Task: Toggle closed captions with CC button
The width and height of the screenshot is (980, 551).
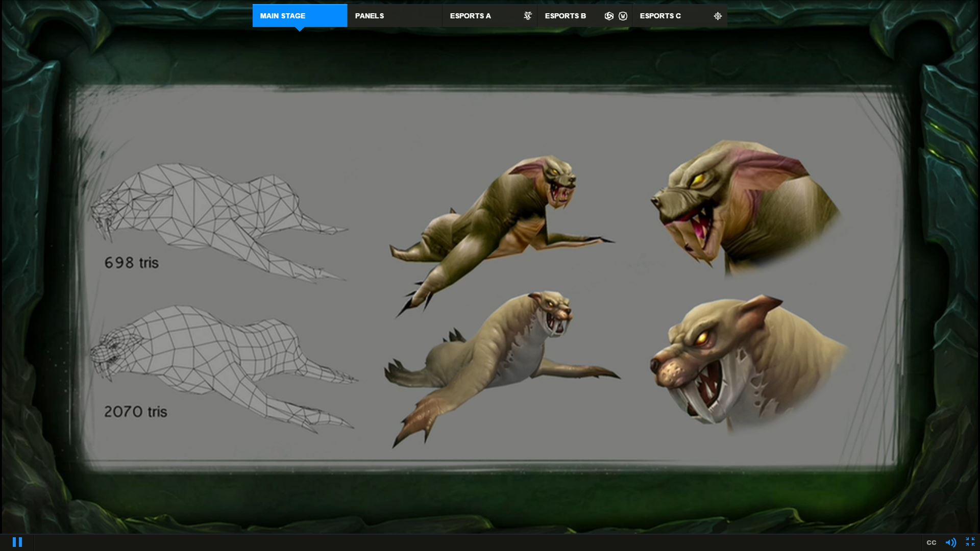Action: pyautogui.click(x=931, y=542)
